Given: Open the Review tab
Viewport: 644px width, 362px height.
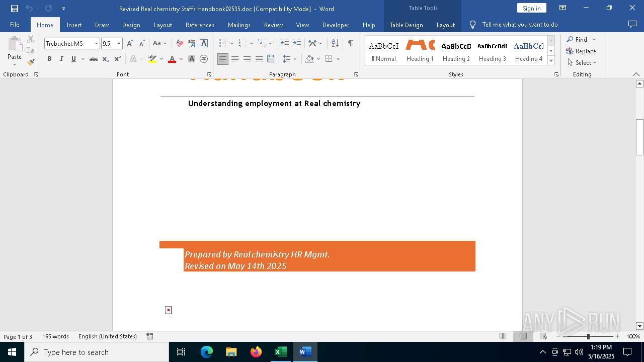Looking at the screenshot, I should tap(273, 25).
